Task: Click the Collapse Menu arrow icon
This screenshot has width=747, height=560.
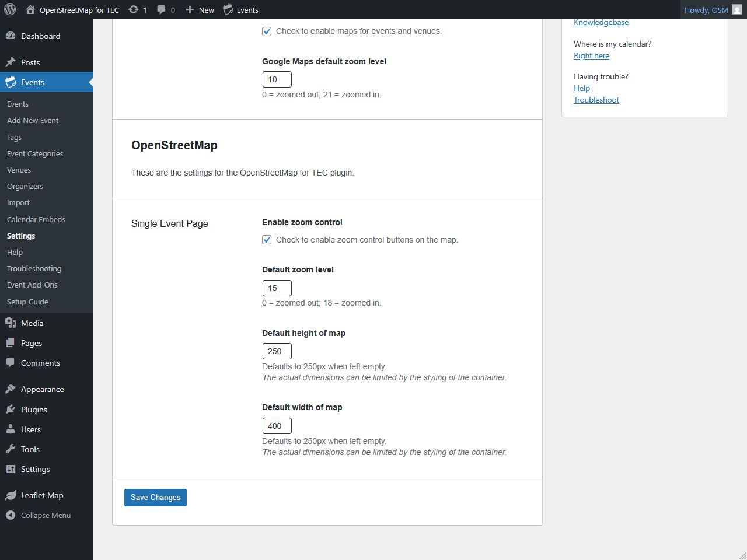Action: tap(11, 515)
